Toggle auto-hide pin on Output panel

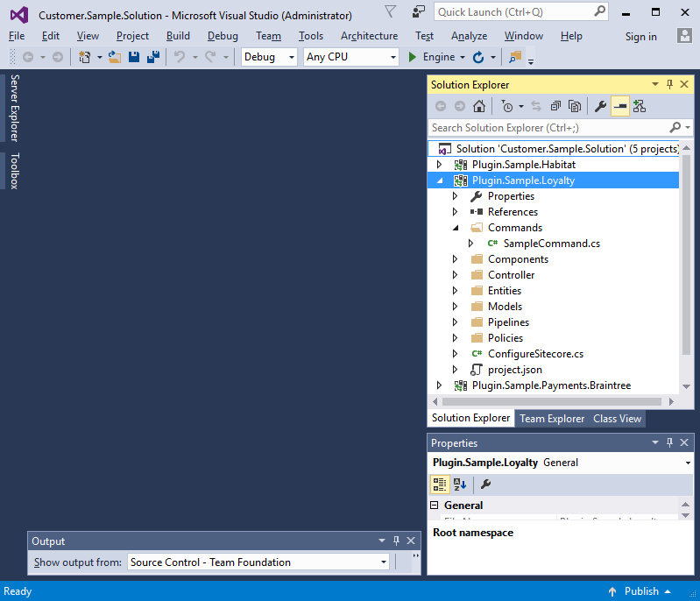pyautogui.click(x=396, y=541)
